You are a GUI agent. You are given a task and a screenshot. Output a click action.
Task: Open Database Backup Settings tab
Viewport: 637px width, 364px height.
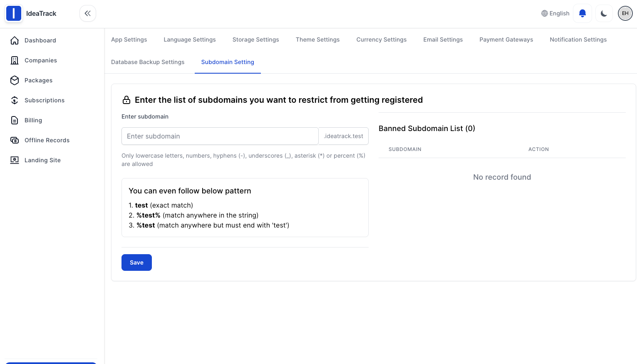[x=148, y=62]
